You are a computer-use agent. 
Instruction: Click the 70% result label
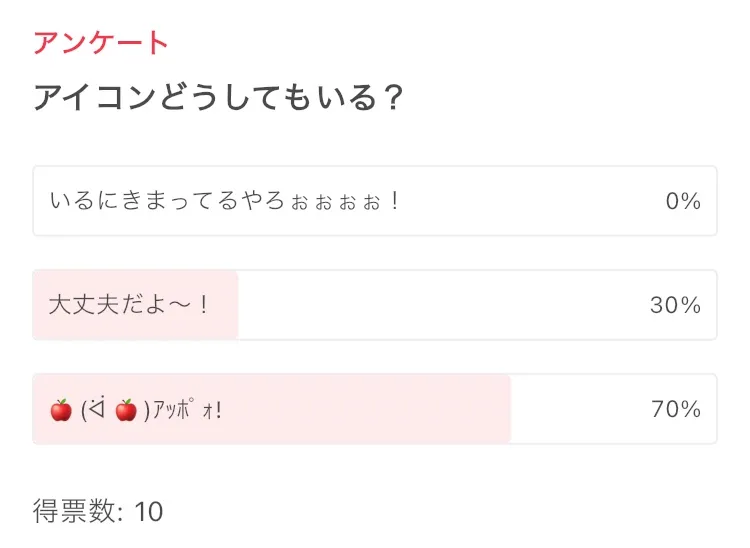(676, 409)
